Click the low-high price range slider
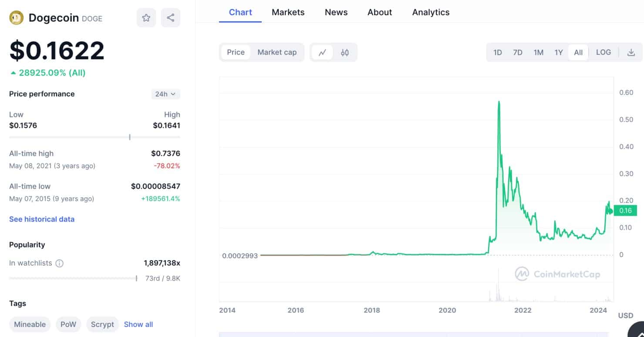 (x=94, y=137)
